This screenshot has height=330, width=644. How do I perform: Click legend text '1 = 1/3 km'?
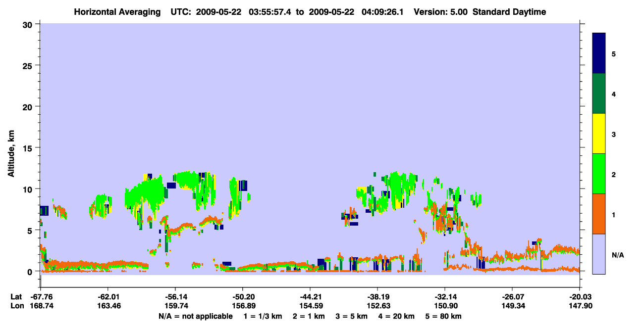[x=263, y=316]
